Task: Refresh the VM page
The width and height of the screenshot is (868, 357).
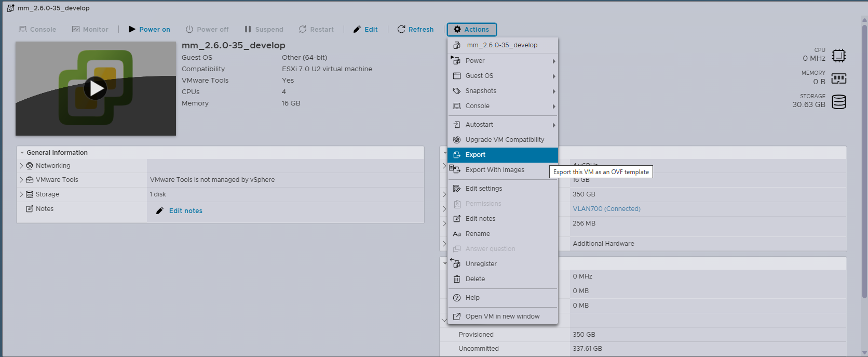Action: click(x=415, y=30)
